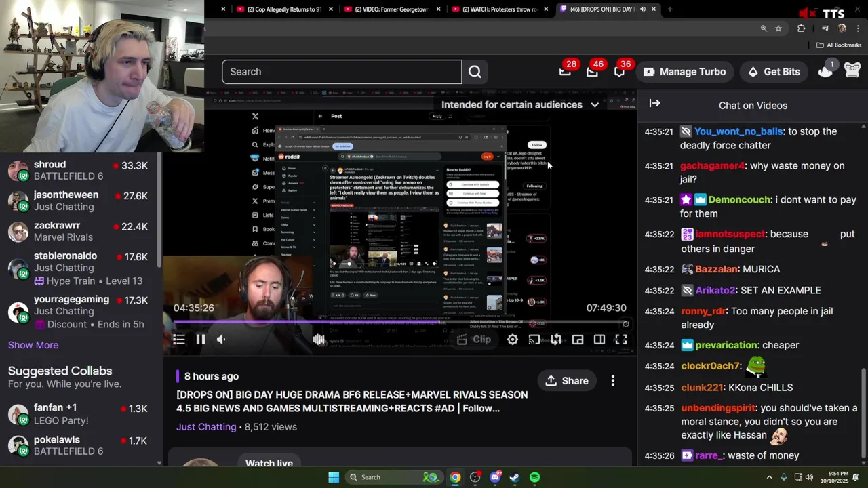Open Steam from the taskbar
Image resolution: width=868 pixels, height=488 pixels.
point(515,477)
